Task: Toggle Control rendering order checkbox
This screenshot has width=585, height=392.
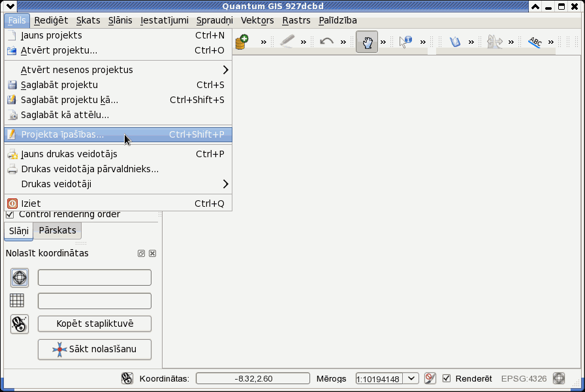Action: [10, 215]
